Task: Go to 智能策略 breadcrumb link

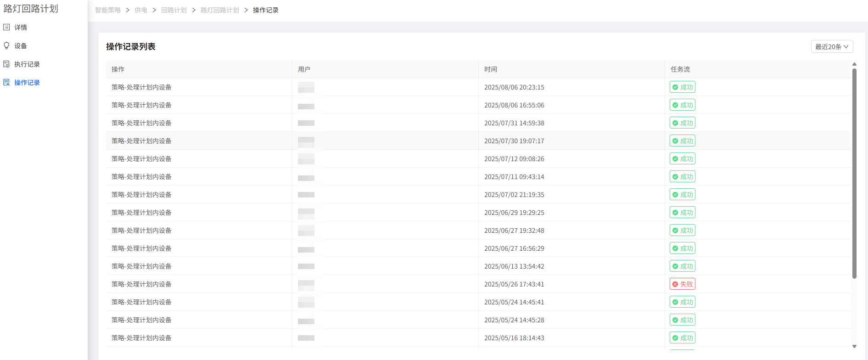Action: pyautogui.click(x=108, y=10)
